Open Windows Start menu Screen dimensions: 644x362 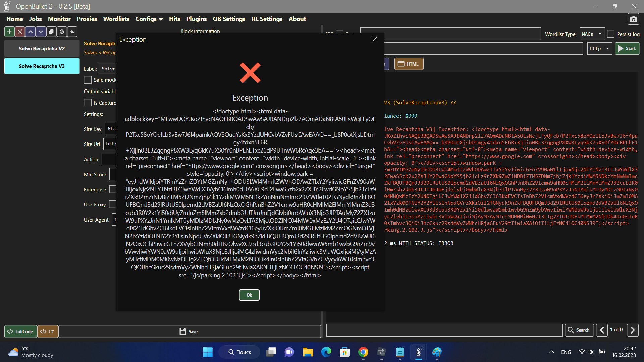(208, 352)
